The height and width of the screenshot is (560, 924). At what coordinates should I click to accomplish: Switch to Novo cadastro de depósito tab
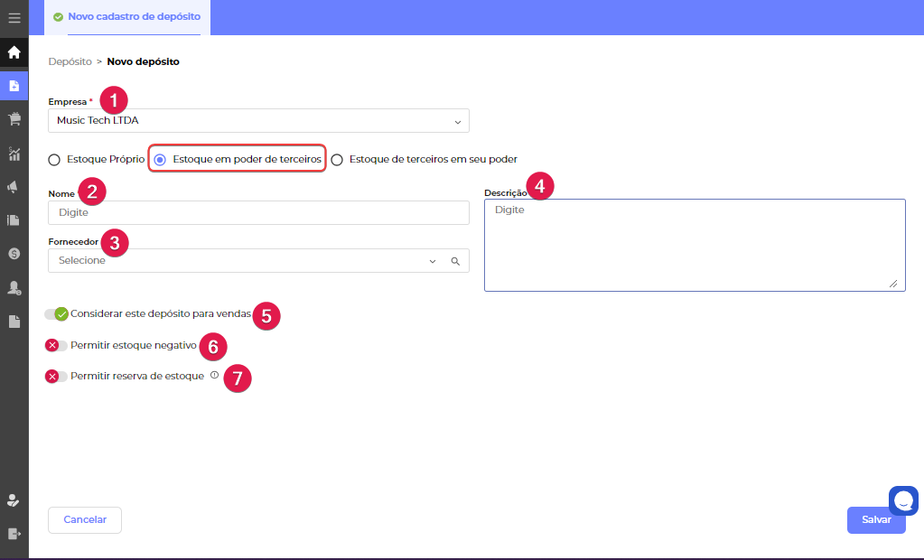tap(126, 17)
